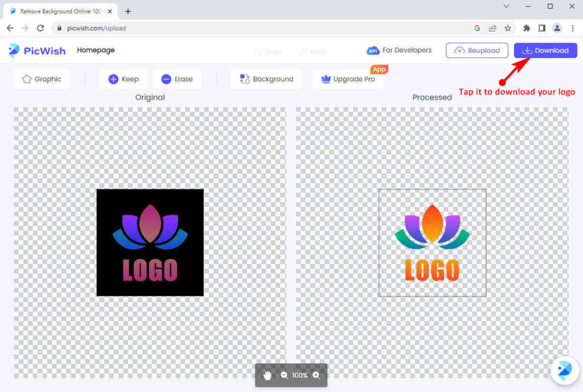
Task: Click the Homepage menu item
Action: coord(95,50)
